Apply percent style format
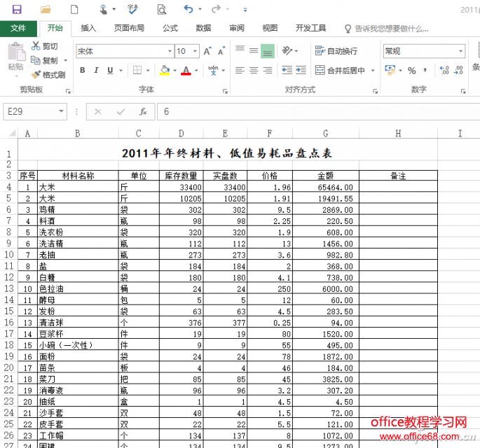The image size is (480, 448). [x=412, y=71]
